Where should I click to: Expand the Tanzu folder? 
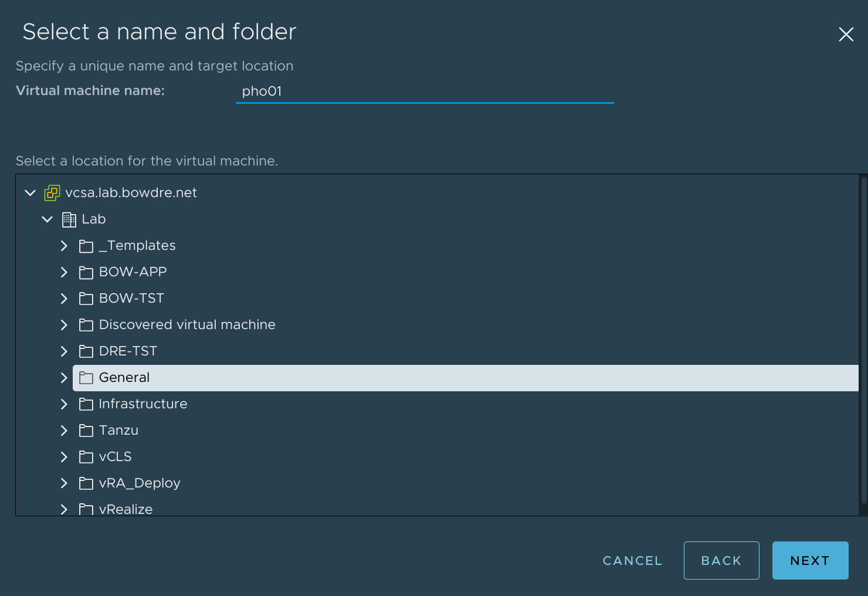pos(64,431)
